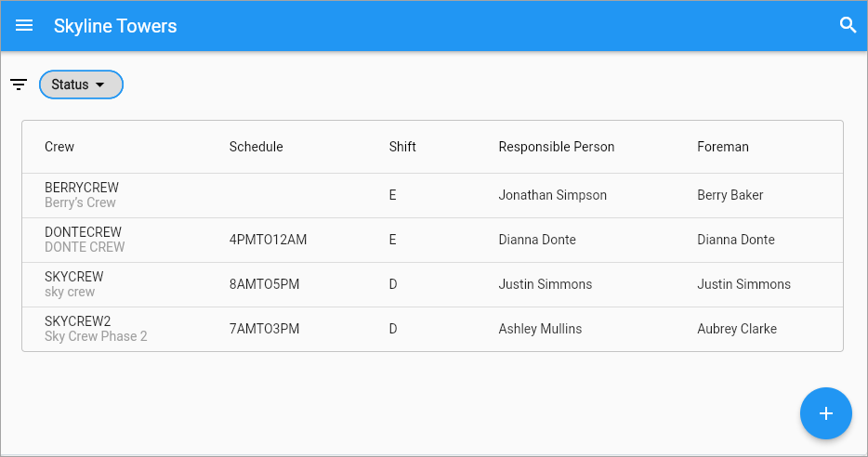Click the search magnifier icon
Image resolution: width=868 pixels, height=457 pixels.
point(848,25)
